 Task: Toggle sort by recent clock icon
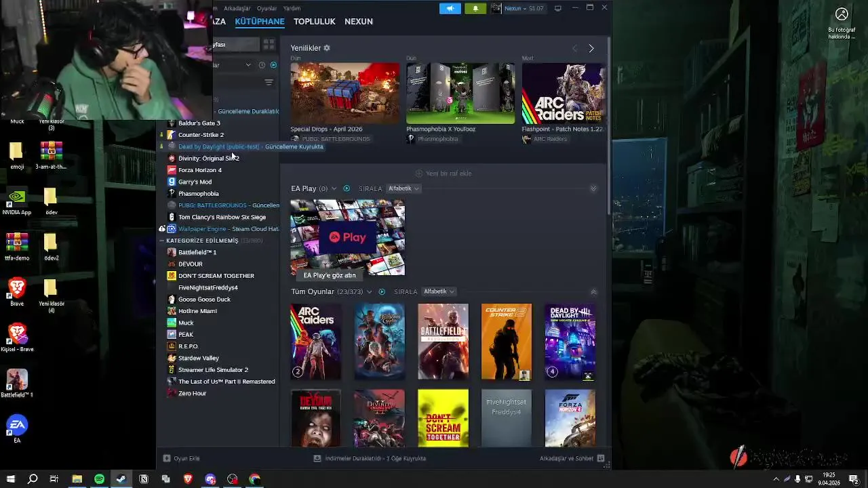click(x=262, y=65)
